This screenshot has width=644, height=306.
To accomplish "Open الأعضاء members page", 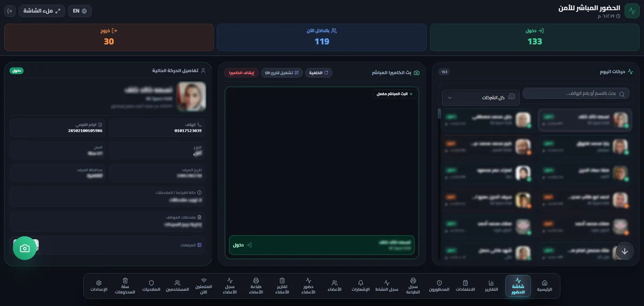I will click(x=335, y=286).
